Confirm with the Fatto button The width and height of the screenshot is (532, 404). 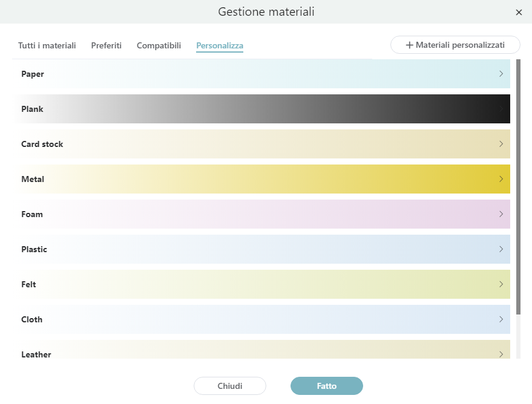click(x=327, y=386)
